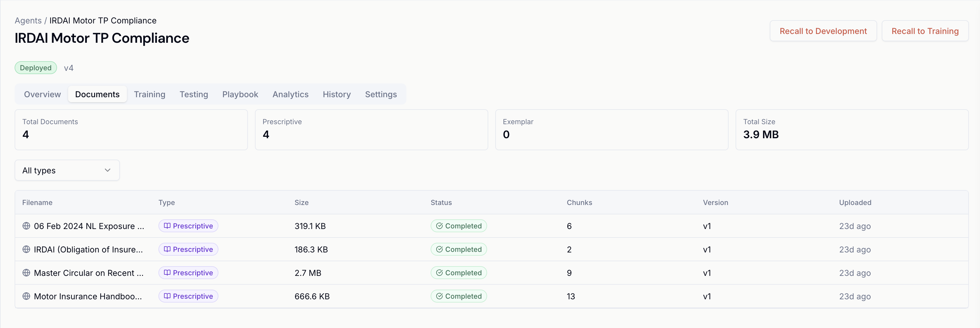Open the All types filter dropdown

(67, 170)
